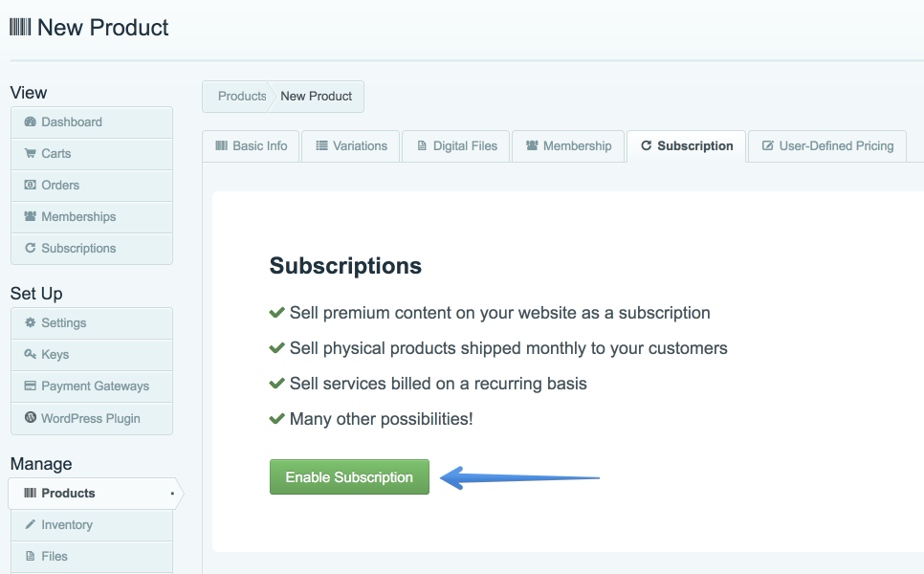The image size is (924, 574).
Task: Click the Settings gear icon
Action: [30, 323]
